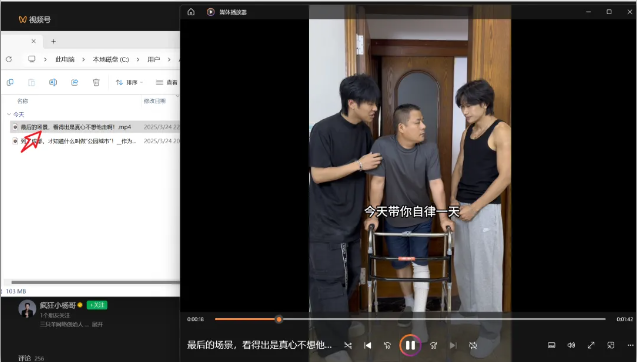Enter fullscreen with the expand arrows icon
Image resolution: width=637 pixels, height=362 pixels.
[591, 345]
